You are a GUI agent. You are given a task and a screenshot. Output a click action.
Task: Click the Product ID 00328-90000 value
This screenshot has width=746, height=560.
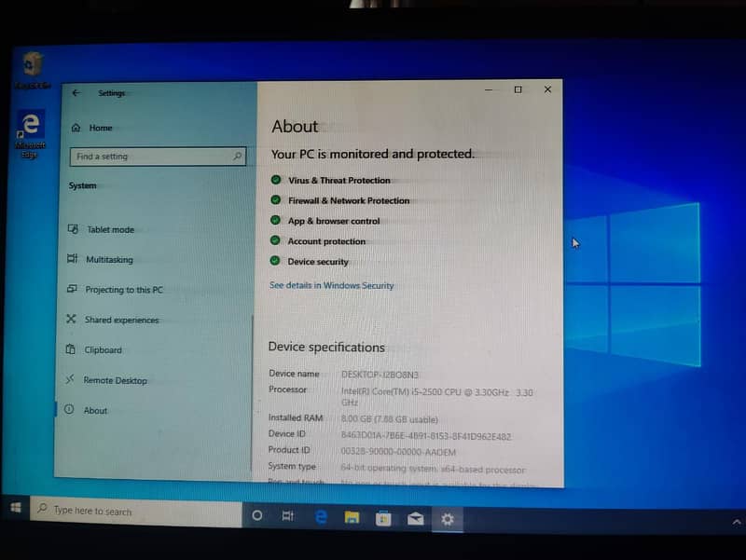[398, 452]
